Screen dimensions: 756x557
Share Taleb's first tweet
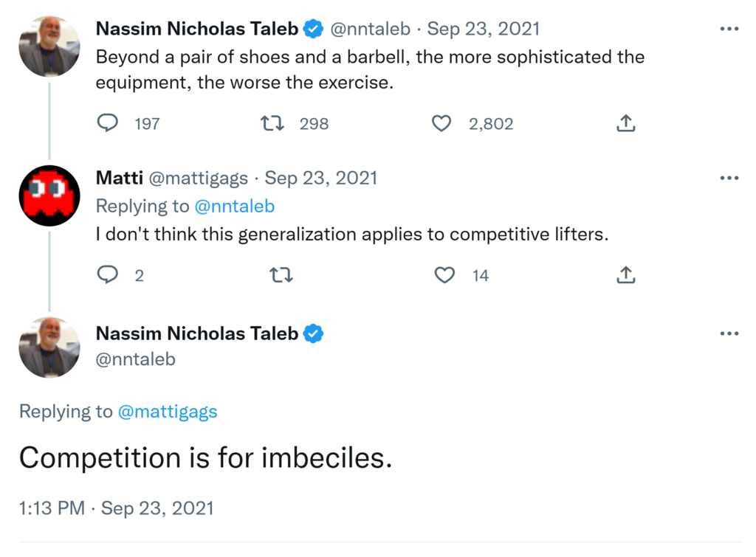tap(625, 123)
